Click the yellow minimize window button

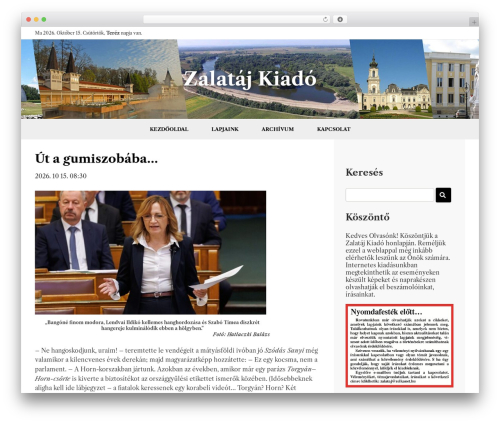click(36, 20)
